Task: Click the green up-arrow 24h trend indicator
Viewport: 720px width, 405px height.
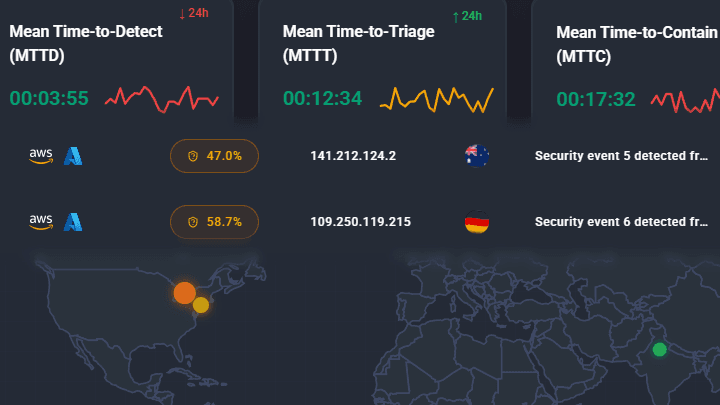Action: (467, 16)
